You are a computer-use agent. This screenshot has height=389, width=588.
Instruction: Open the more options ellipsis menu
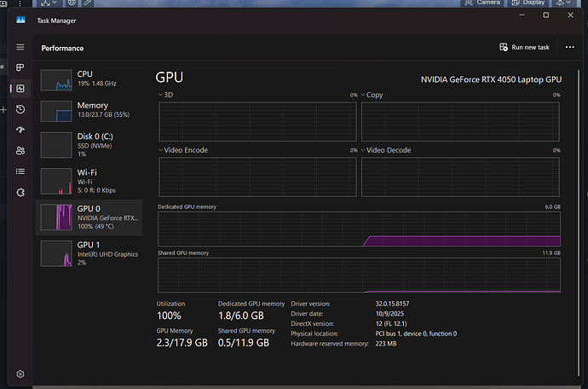point(568,48)
